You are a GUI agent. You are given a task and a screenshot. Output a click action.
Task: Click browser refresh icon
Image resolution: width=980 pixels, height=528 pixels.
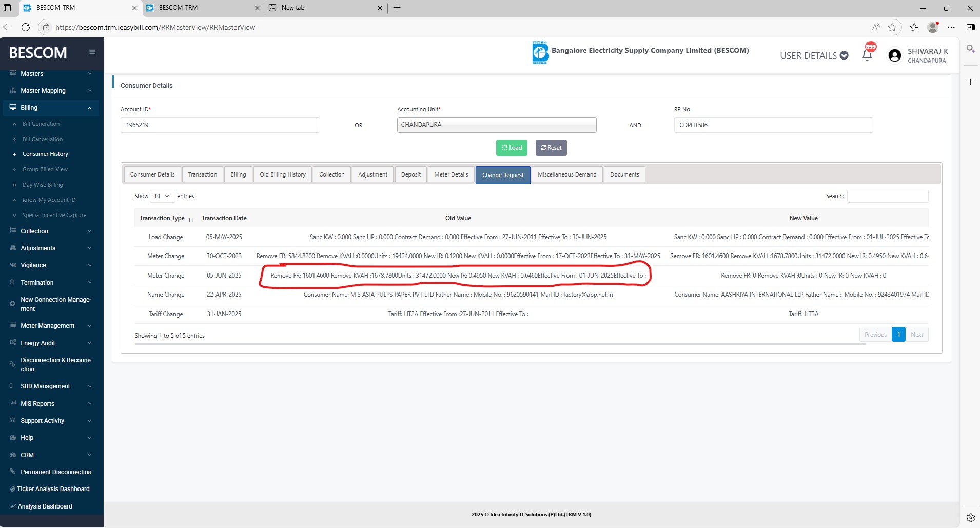(26, 27)
